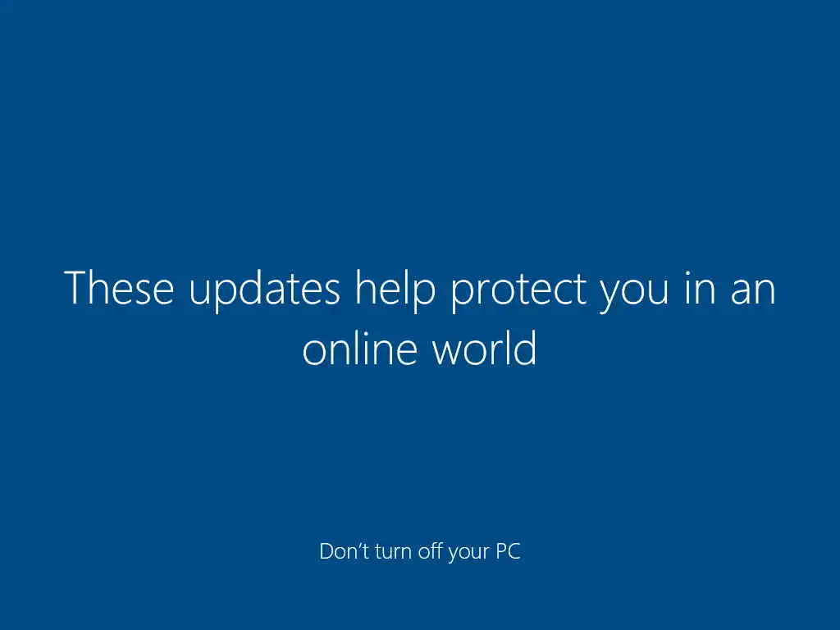The width and height of the screenshot is (840, 630).
Task: Click the word "These" in the headline
Action: tap(119, 288)
